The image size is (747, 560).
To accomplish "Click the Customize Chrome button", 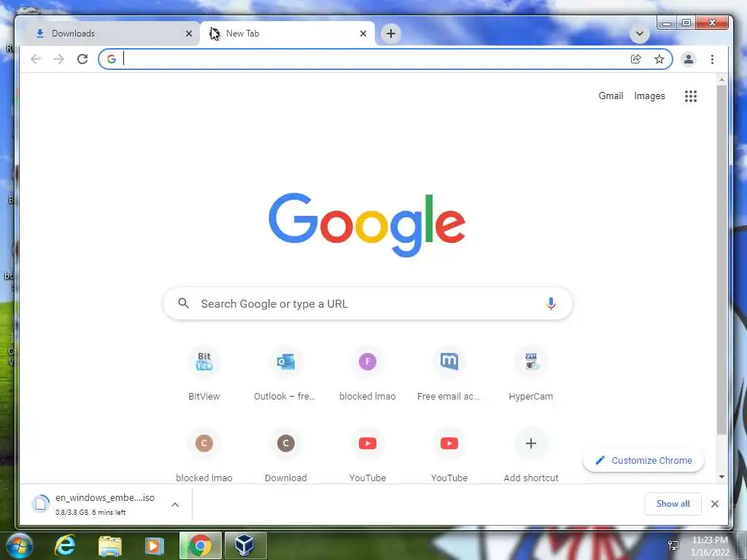I will pyautogui.click(x=643, y=461).
